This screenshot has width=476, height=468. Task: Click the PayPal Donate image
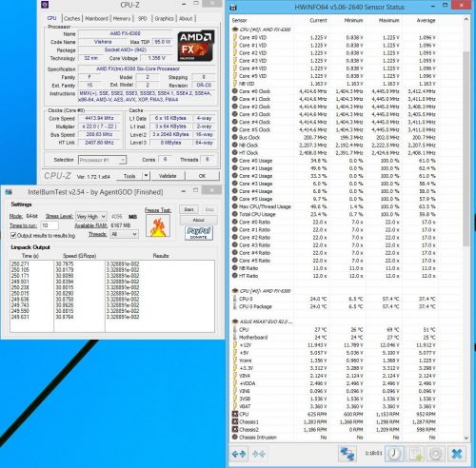click(x=199, y=233)
